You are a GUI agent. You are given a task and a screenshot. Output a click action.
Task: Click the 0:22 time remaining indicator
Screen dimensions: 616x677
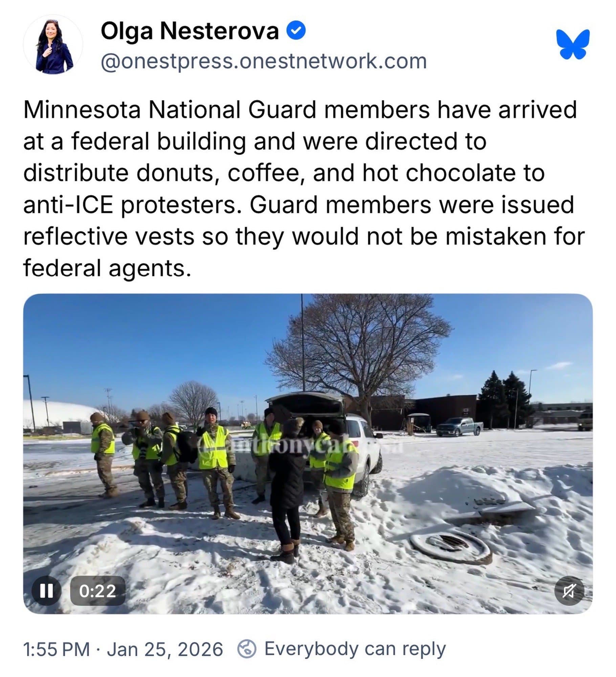(x=97, y=591)
